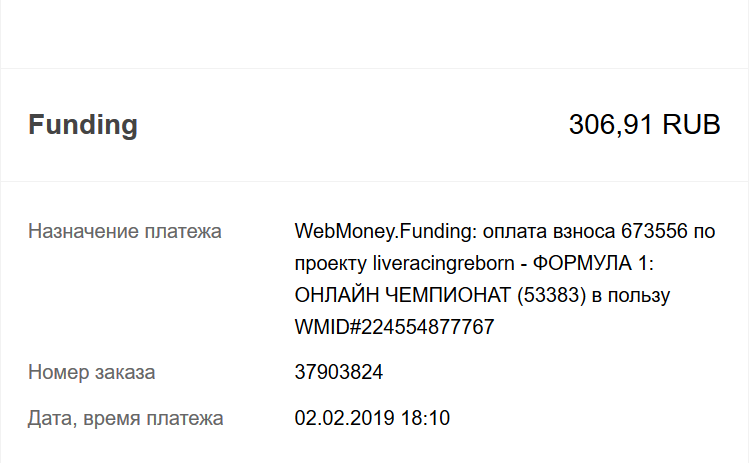Screen dimensions: 749x463
Task: Select the Дата, время платежа label
Action: 126,418
